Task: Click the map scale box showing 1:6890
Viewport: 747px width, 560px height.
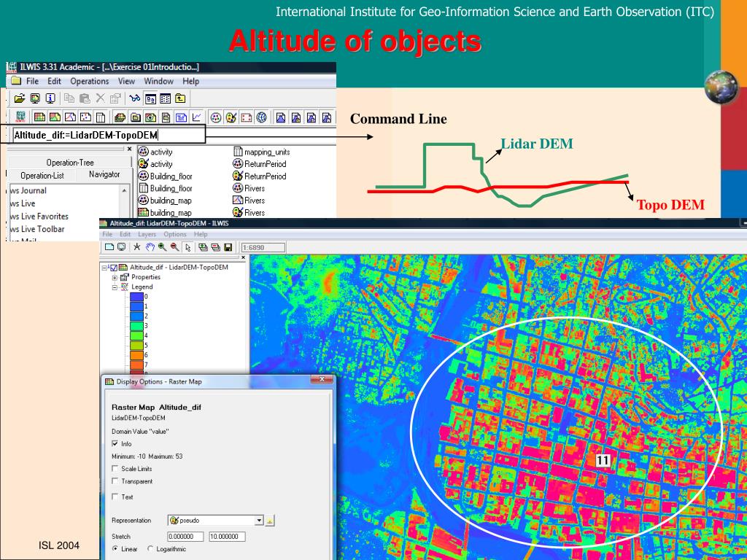Action: click(x=263, y=247)
